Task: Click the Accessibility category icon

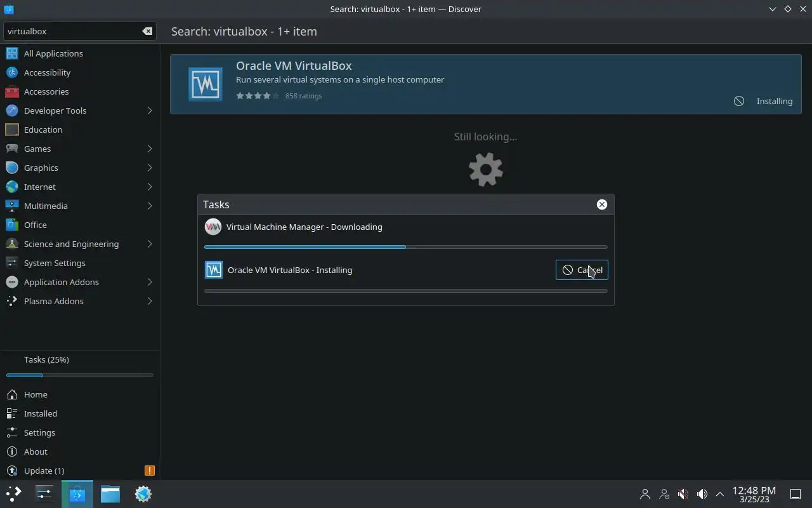Action: pos(12,72)
